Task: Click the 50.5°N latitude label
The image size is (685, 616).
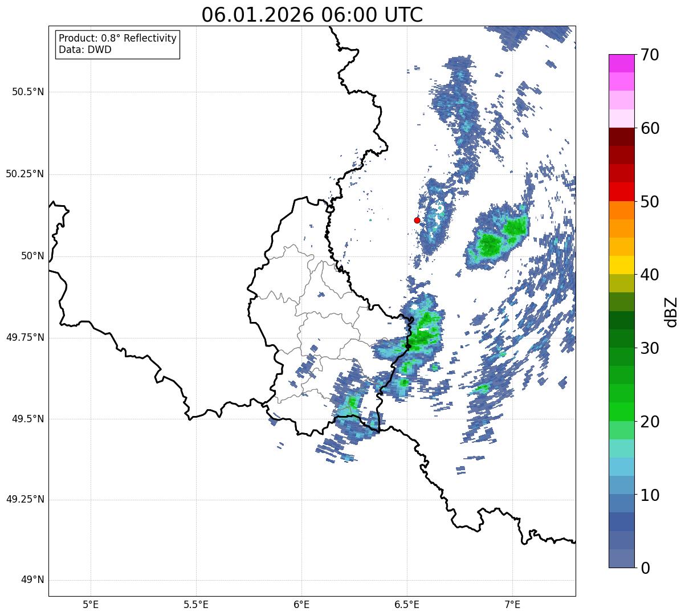Action: pos(28,92)
